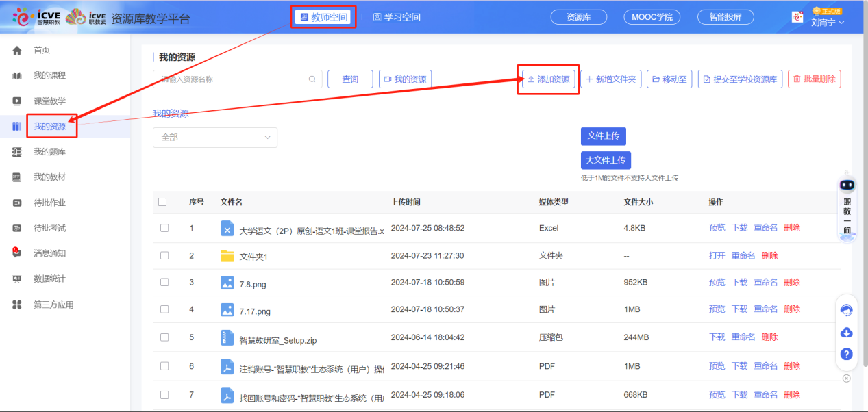Click the 消息通知 icon with red badge
The image size is (868, 412).
coord(17,253)
